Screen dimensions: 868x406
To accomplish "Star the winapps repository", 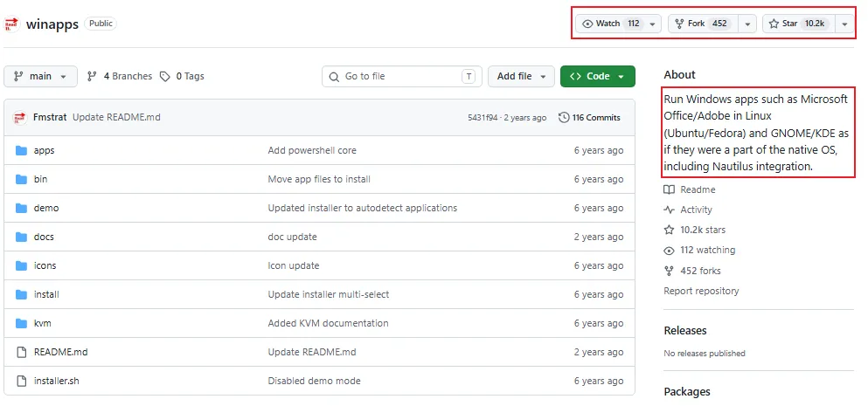I will [799, 24].
